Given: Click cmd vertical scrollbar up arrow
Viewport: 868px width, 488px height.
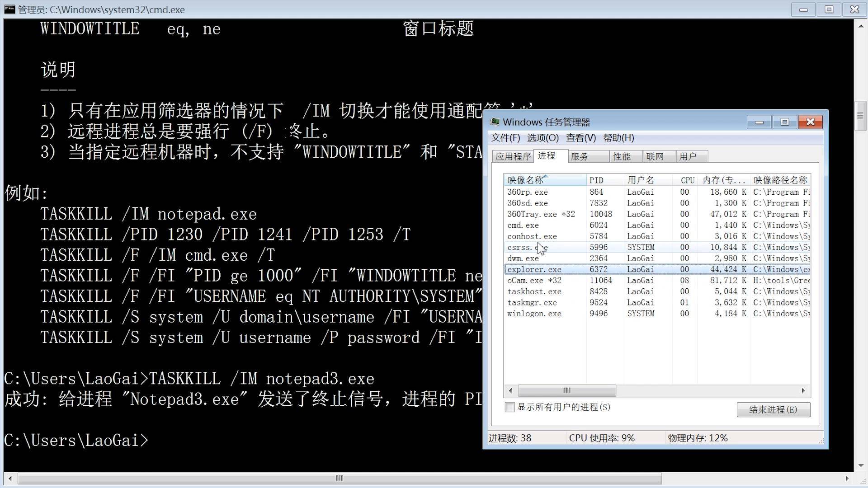Looking at the screenshot, I should [x=861, y=27].
